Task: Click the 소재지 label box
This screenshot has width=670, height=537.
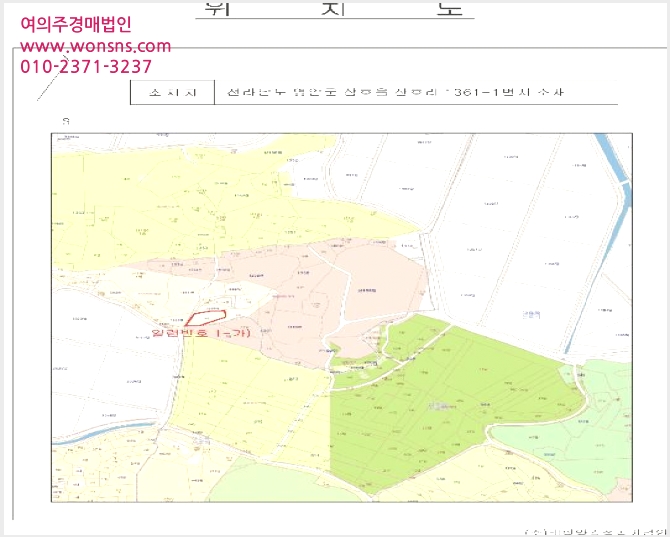Action: click(x=172, y=92)
